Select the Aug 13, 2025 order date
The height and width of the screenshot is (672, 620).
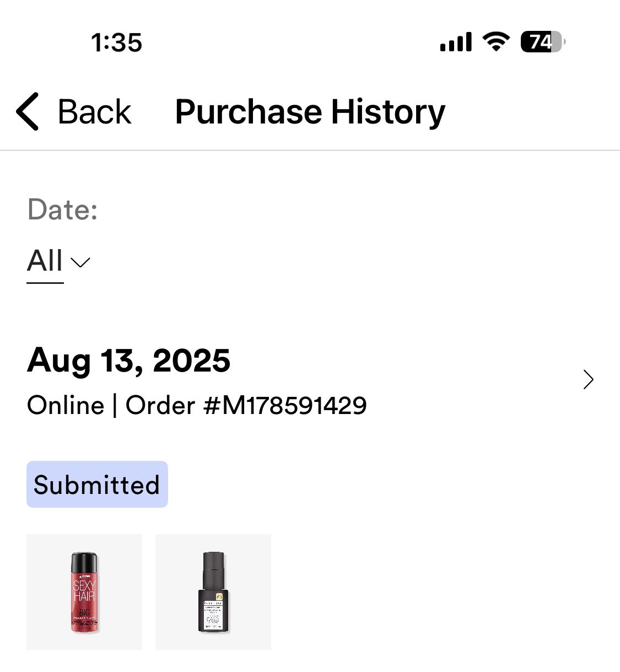coord(128,361)
